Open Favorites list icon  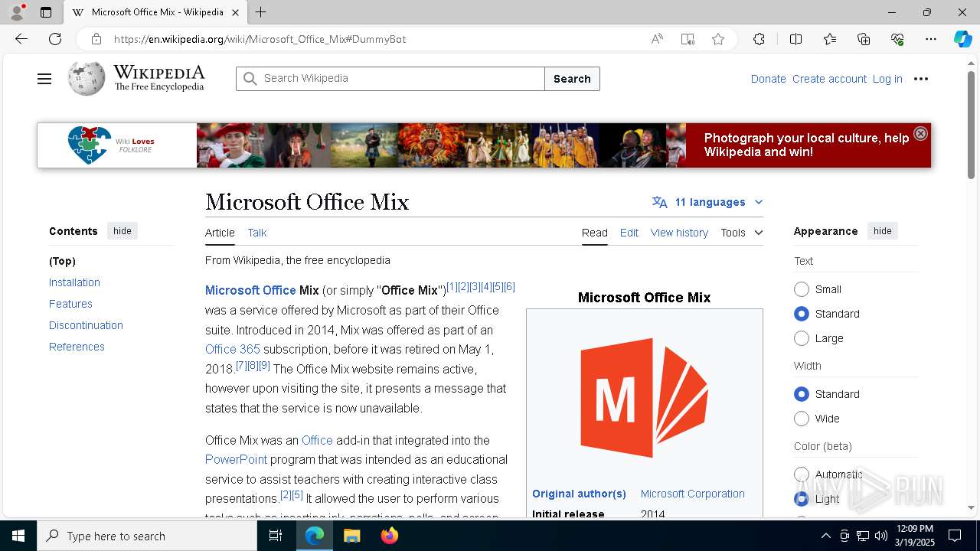pyautogui.click(x=830, y=39)
